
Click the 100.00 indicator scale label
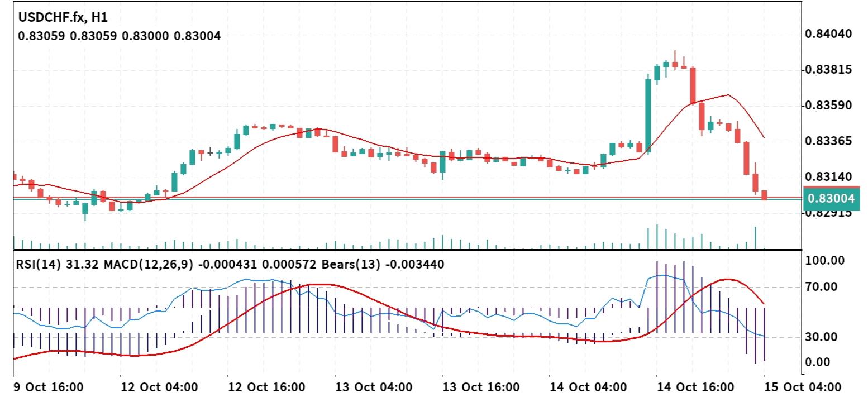pos(826,261)
